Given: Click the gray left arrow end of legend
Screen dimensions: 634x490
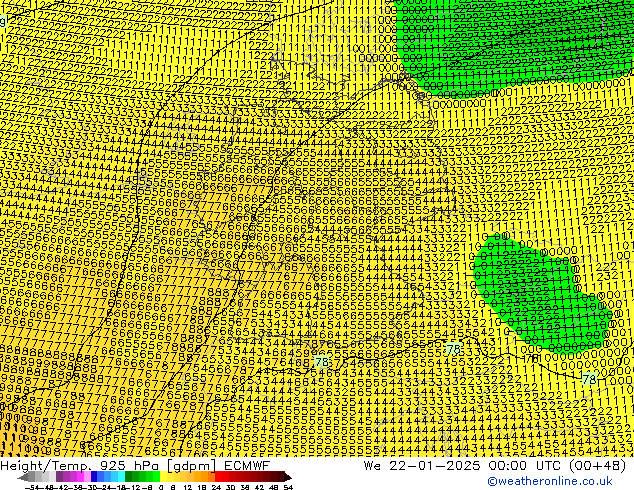Looking at the screenshot, I should (23, 478).
